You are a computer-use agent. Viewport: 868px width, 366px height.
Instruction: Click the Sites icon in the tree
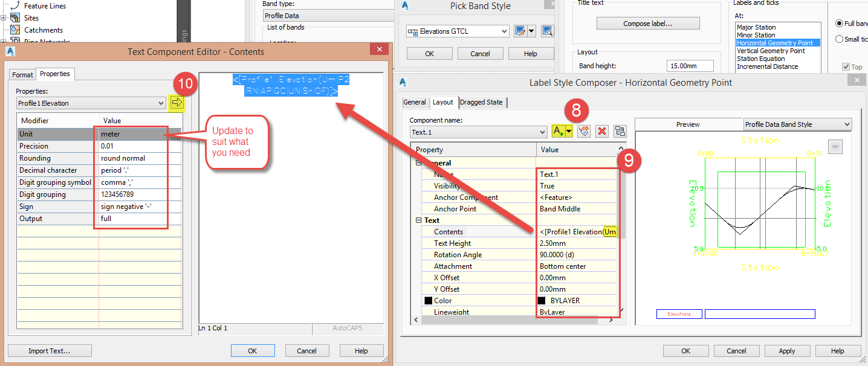(x=15, y=18)
